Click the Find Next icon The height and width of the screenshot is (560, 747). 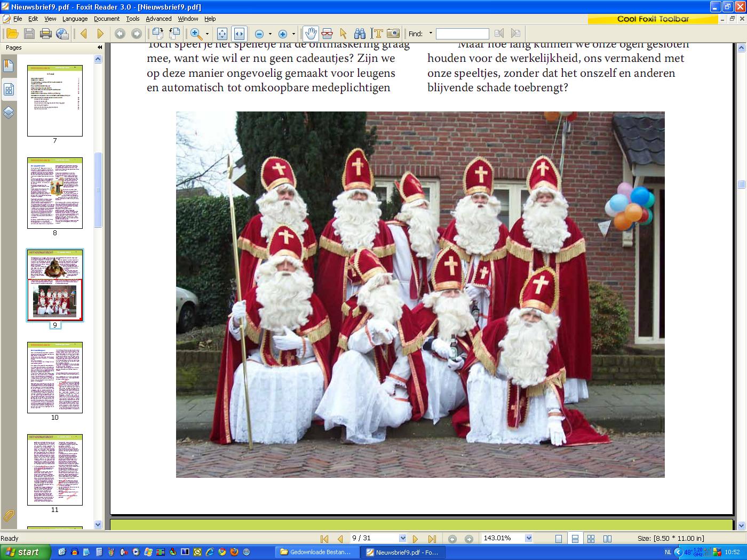(515, 34)
